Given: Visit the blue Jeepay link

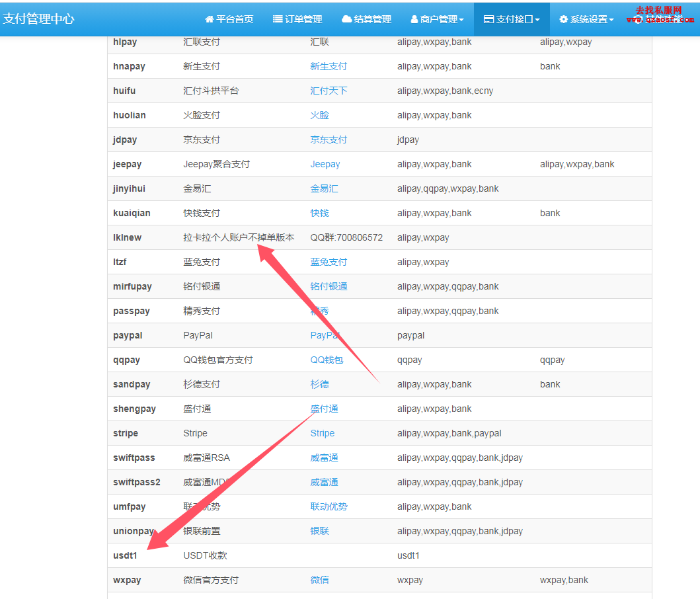Looking at the screenshot, I should [325, 165].
